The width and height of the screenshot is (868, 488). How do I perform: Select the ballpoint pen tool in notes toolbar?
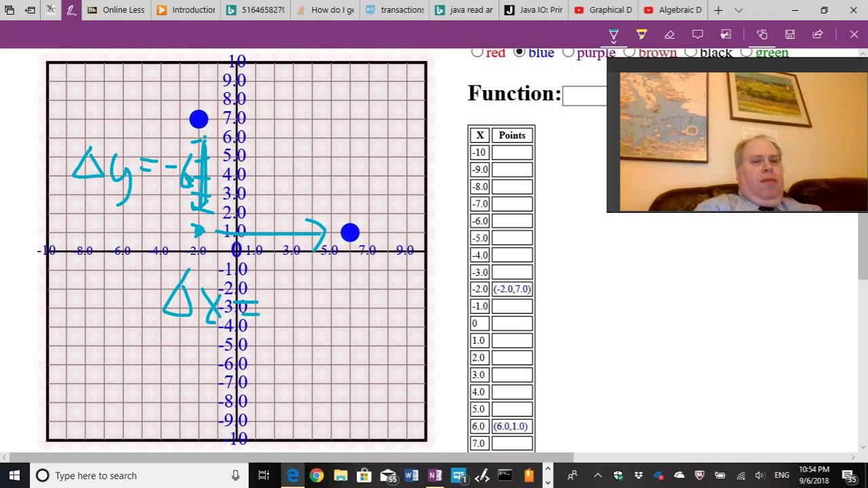(614, 35)
